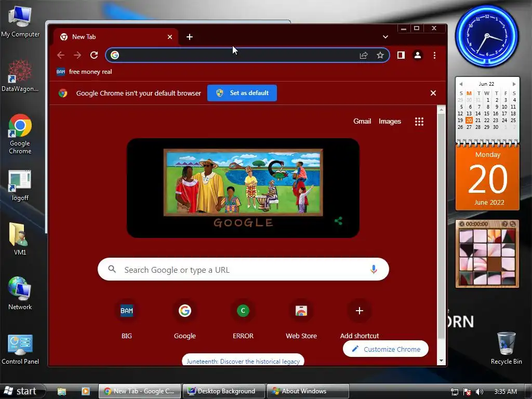Click the network tray icon
Viewport: 532px width, 399px height.
(x=454, y=392)
